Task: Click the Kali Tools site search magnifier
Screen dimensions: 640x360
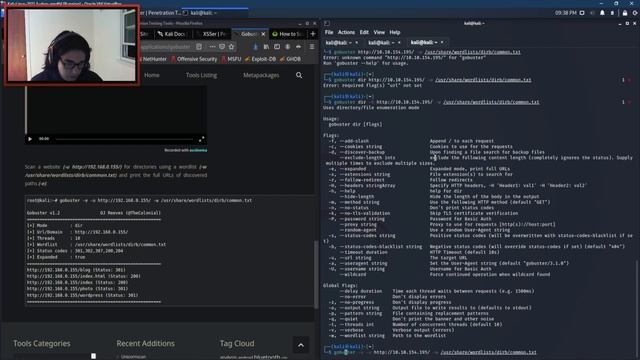Action: 299,75
